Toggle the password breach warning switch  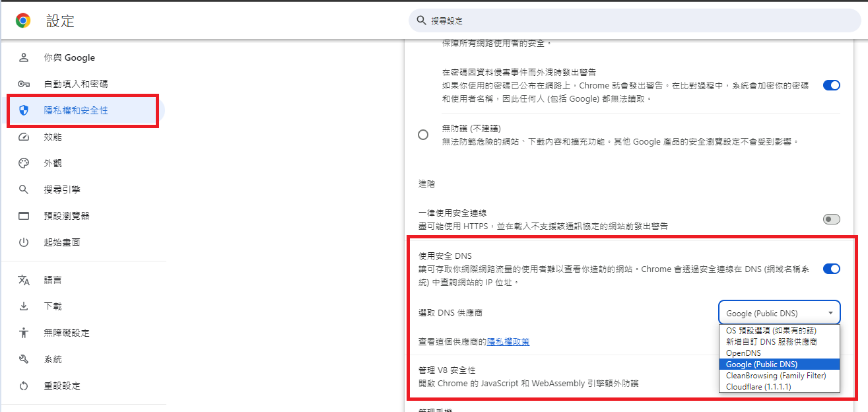pyautogui.click(x=831, y=85)
